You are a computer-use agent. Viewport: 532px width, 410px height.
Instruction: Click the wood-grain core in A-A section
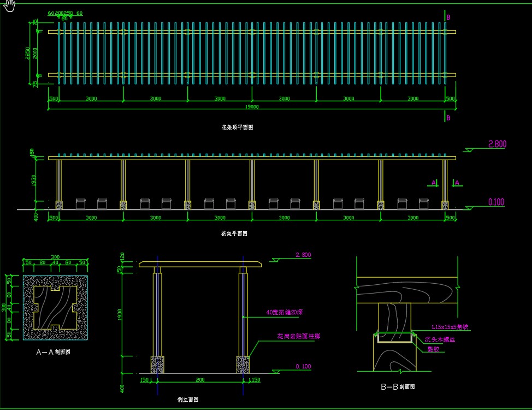tap(55, 307)
